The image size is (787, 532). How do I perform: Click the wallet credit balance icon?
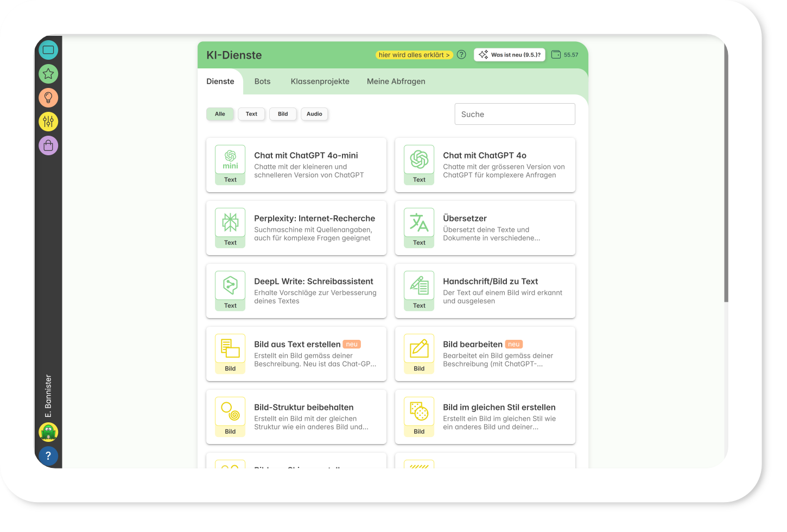[556, 55]
